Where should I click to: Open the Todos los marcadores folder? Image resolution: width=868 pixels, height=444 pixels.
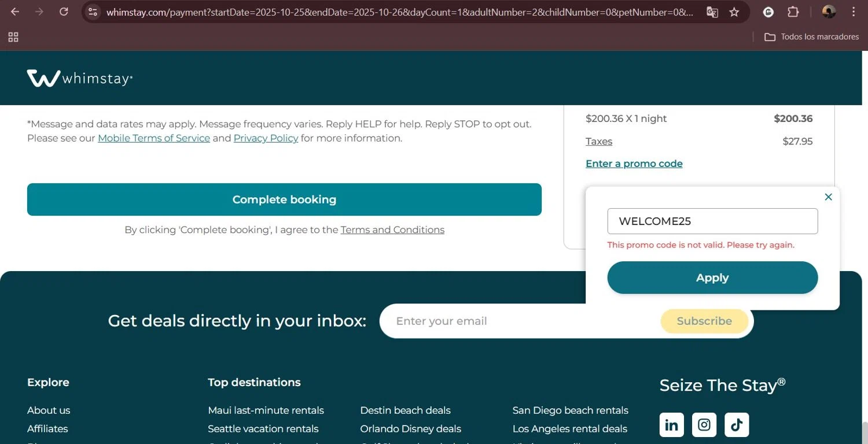click(811, 37)
